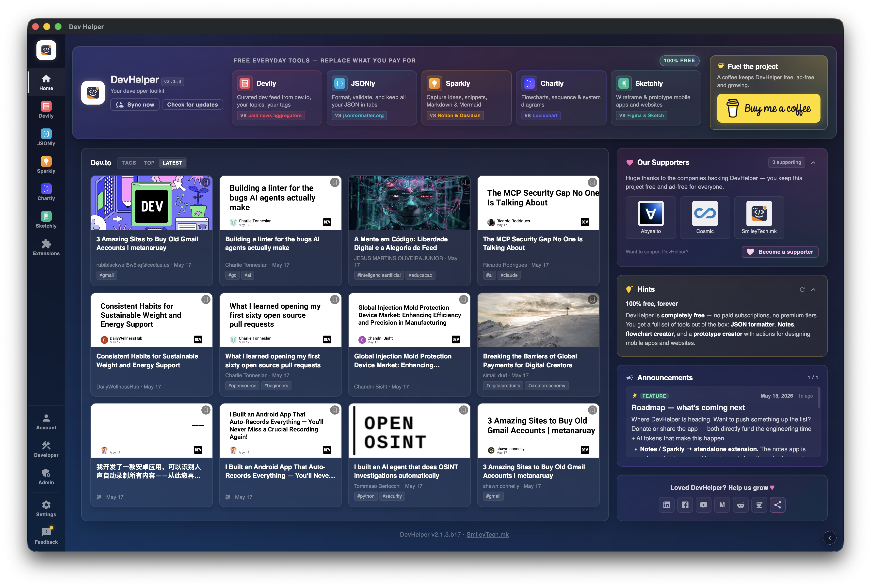This screenshot has height=588, width=871.
Task: Open the YouTube share icon
Action: 703,505
